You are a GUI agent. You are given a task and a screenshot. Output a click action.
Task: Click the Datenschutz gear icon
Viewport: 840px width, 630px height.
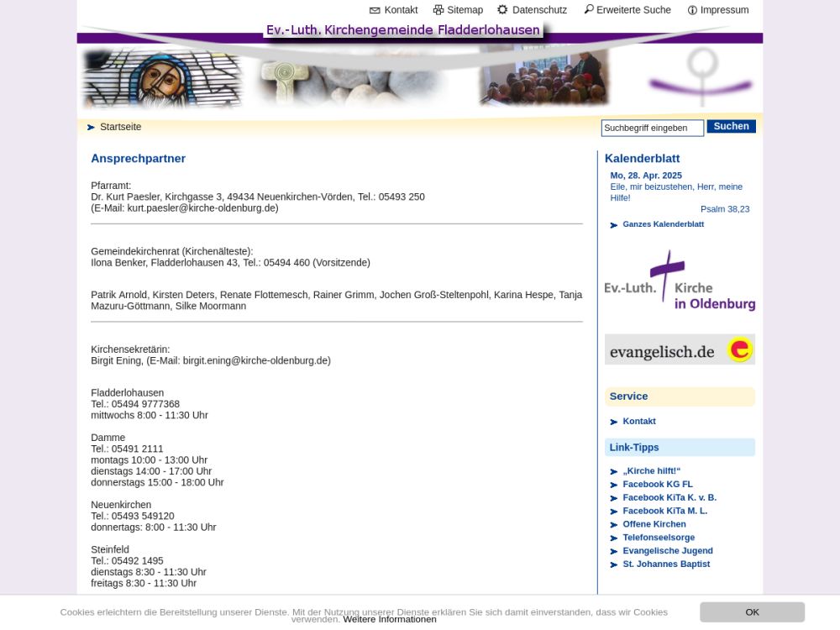point(502,10)
